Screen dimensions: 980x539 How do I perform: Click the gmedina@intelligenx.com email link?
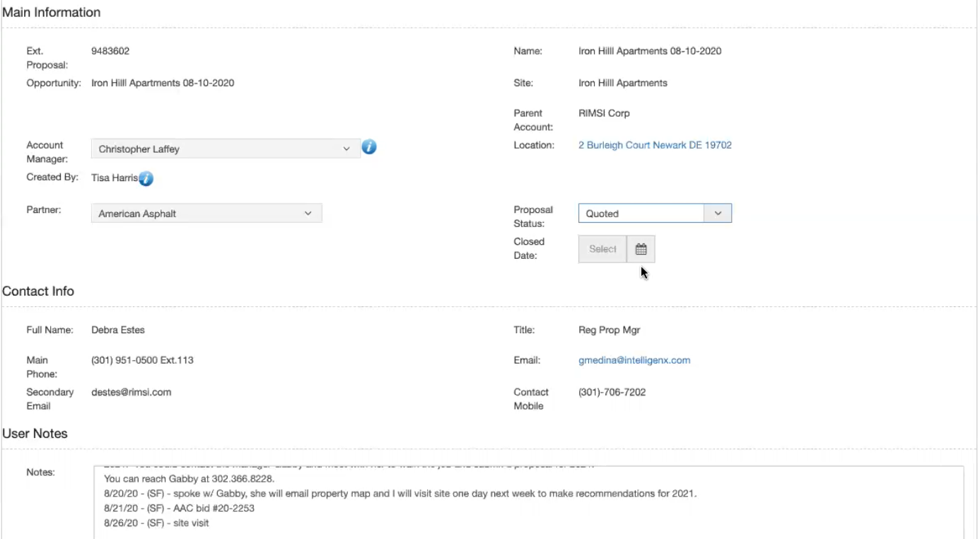point(634,360)
